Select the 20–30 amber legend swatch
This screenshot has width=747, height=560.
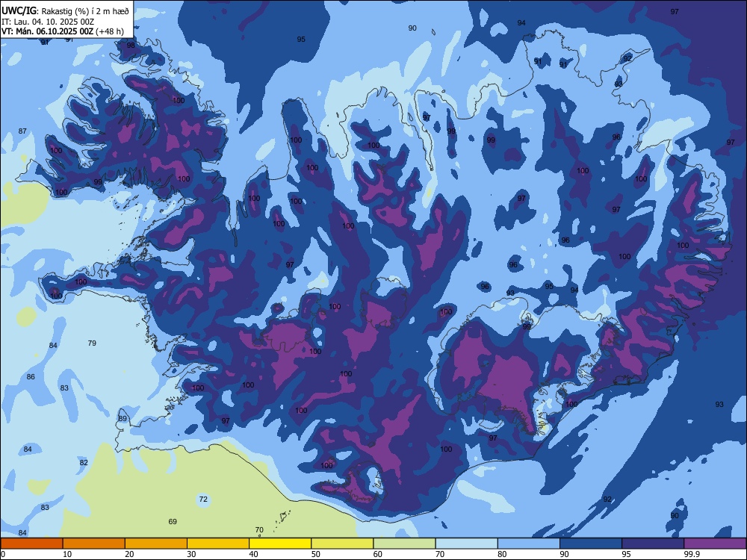click(x=156, y=544)
